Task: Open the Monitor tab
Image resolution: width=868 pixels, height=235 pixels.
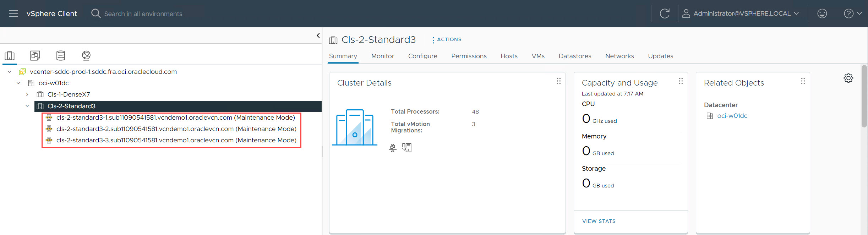Action: point(383,56)
